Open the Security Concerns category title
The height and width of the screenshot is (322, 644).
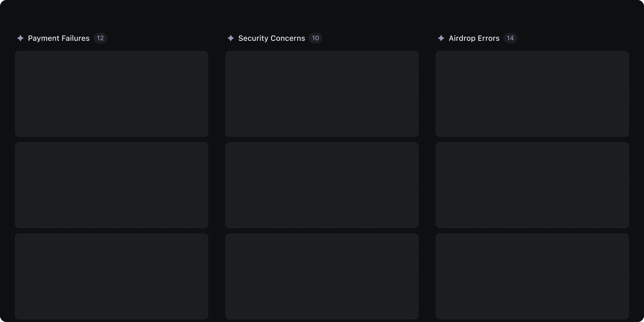pos(272,38)
